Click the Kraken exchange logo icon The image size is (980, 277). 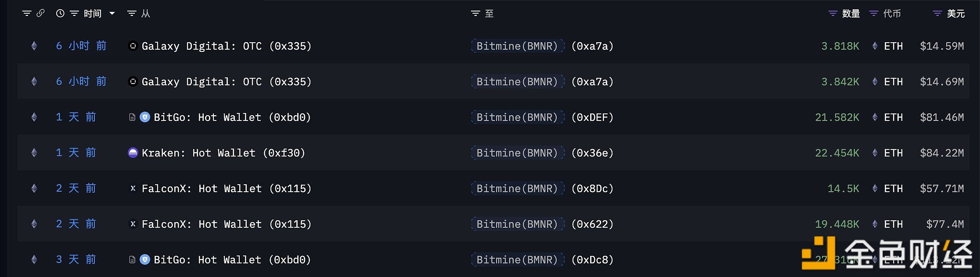(133, 153)
